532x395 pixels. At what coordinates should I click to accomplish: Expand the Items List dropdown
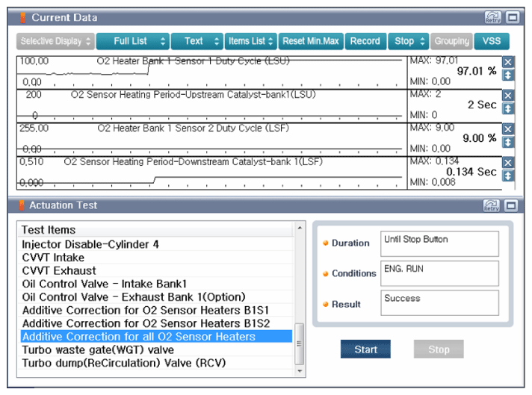[x=250, y=41]
